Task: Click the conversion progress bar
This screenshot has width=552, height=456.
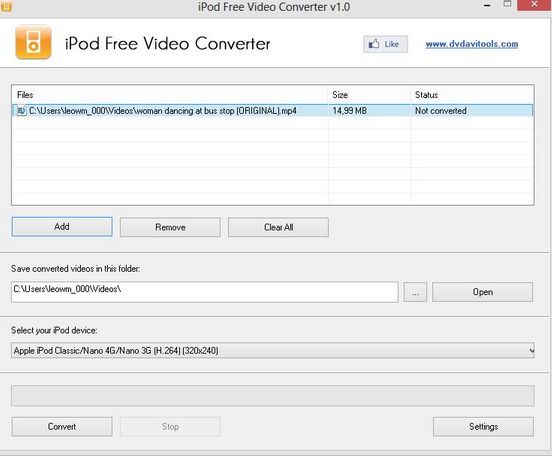Action: coord(273,396)
